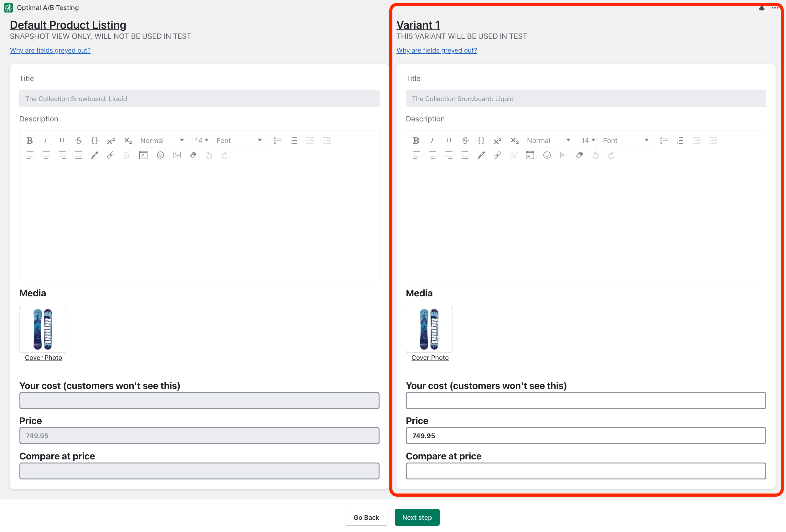Click italic icon in Variant 1 editor
Screen dimensions: 786x532
[x=432, y=141]
